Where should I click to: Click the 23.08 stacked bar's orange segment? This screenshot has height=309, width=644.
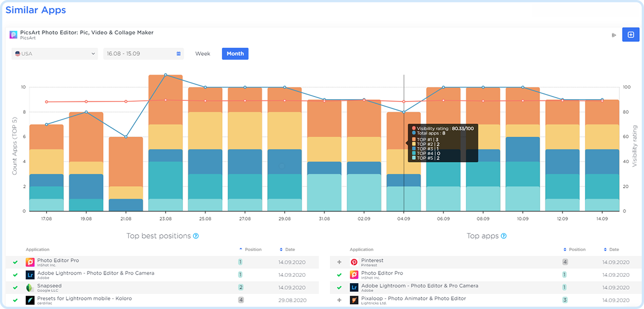coord(165,99)
